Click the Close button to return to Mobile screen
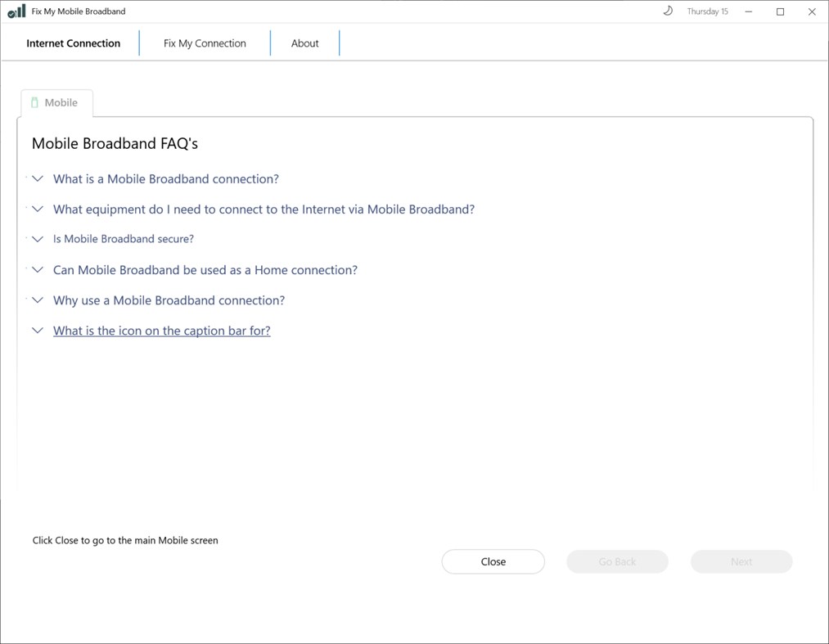 [493, 561]
